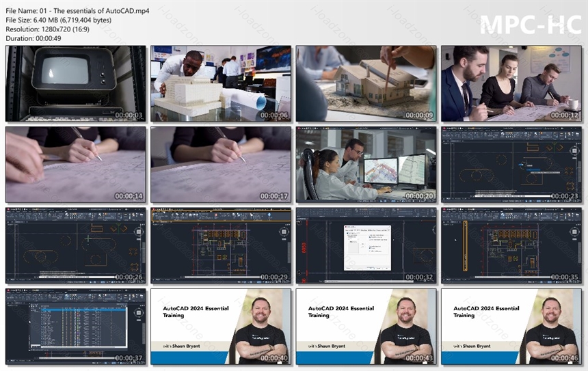
Task: Open the floor plan thumbnail at 00:00:29
Action: coord(221,245)
